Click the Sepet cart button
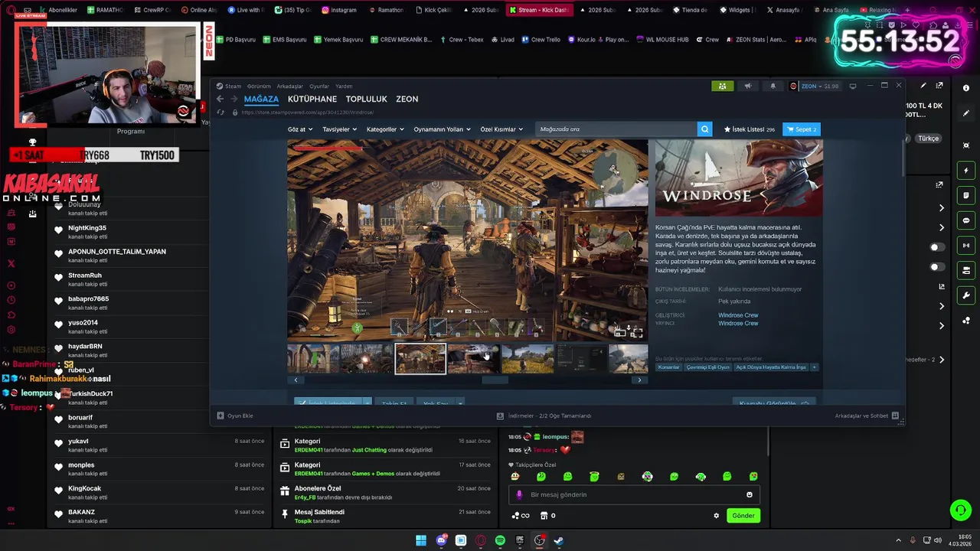Viewport: 980px width, 551px height. coord(802,129)
